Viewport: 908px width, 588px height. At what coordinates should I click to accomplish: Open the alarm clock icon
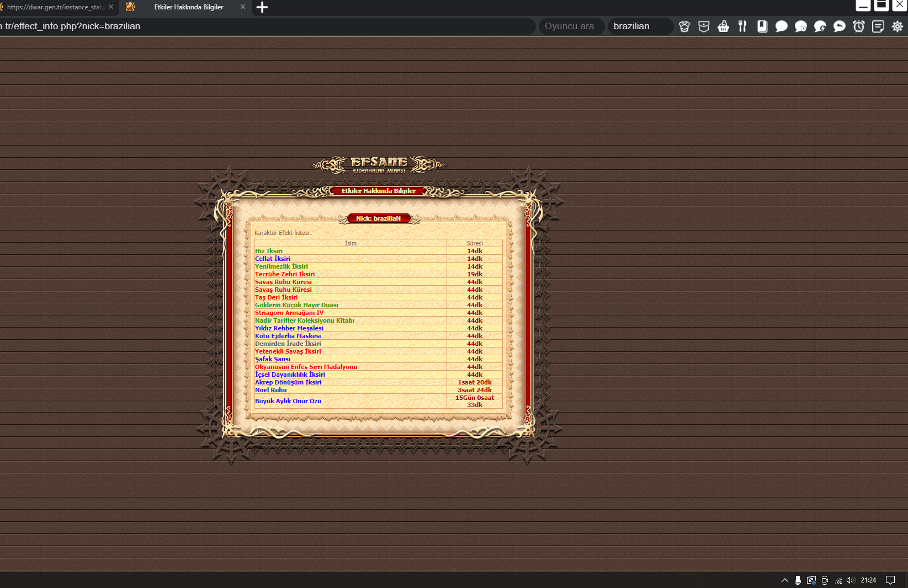coord(859,26)
